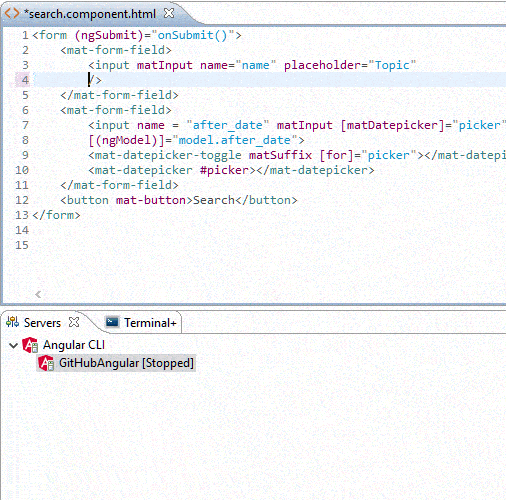The width and height of the screenshot is (506, 500).
Task: Click the model.after_date binding on line 8
Action: (235, 140)
